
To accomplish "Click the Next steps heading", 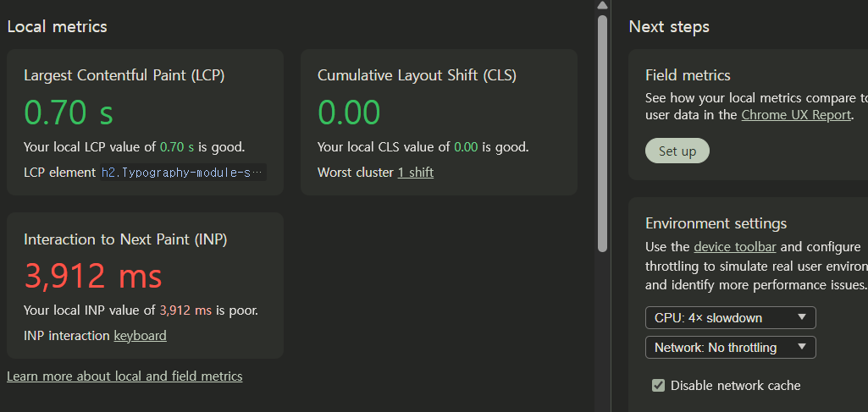I will (669, 27).
